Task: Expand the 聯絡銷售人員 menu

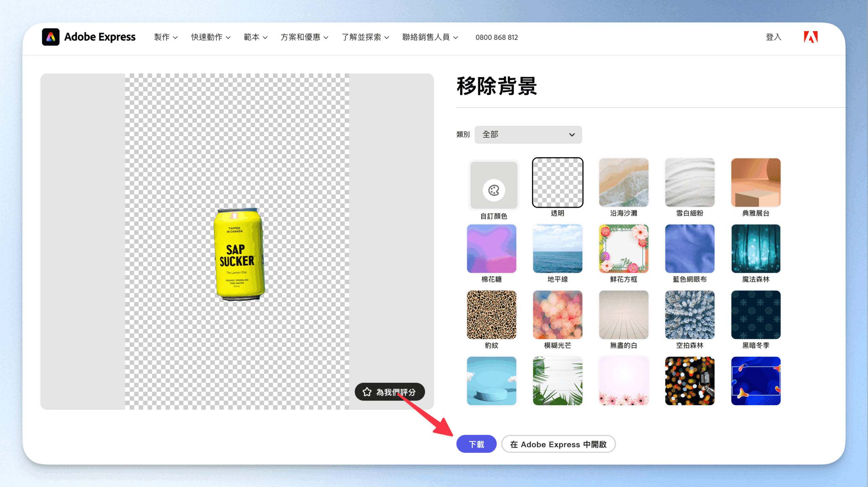Action: point(430,37)
